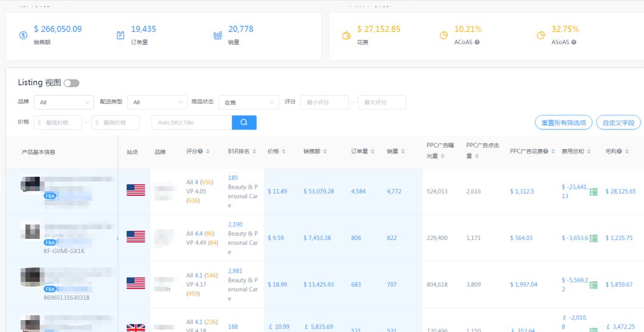644x332 pixels.
Task: Open the 品牌 brand dropdown
Action: tap(64, 103)
